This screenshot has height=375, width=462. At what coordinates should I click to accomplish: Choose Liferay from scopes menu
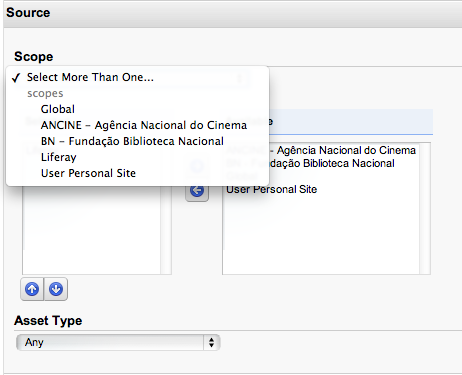pos(137,157)
